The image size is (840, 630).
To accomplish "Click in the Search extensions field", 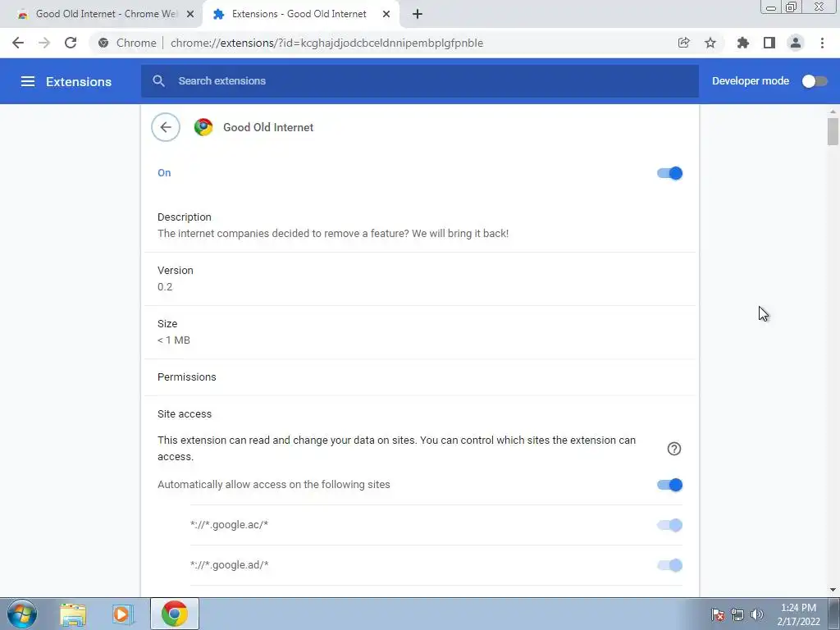I will pos(420,81).
